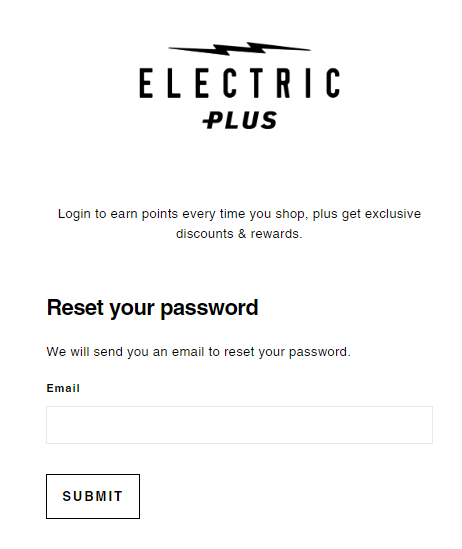Viewport: 462px width, 549px height.
Task: Click the PLUS logo text
Action: [x=240, y=120]
